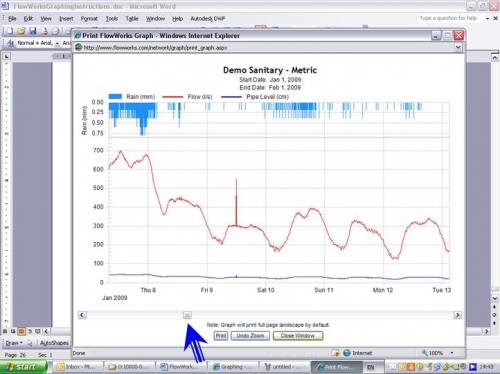
Task: Open the Draw menu in drawing toolbar
Action: pyautogui.click(x=14, y=343)
